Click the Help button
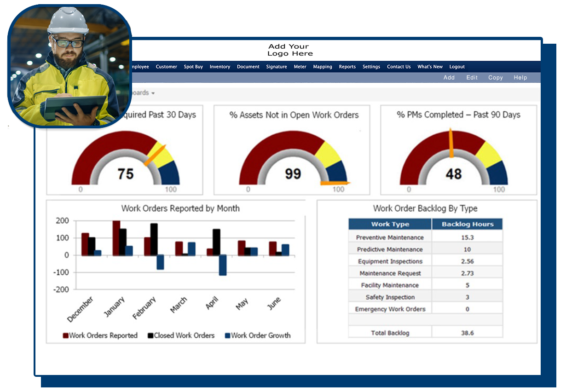This screenshot has height=392, width=566. [520, 78]
